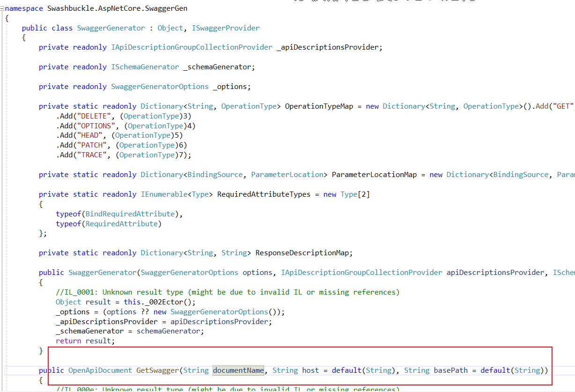Open RequiredAttribute in the second typeof line
The image size is (575, 392).
click(x=121, y=223)
